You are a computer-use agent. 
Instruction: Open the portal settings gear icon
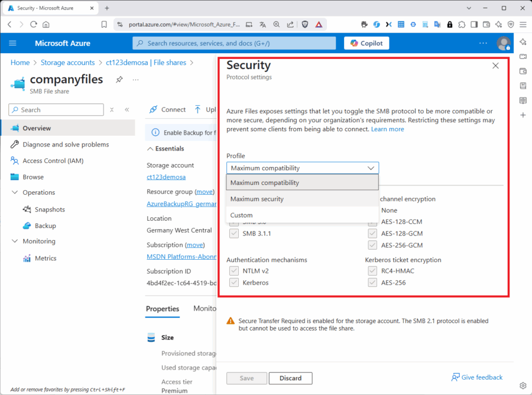[x=523, y=386]
